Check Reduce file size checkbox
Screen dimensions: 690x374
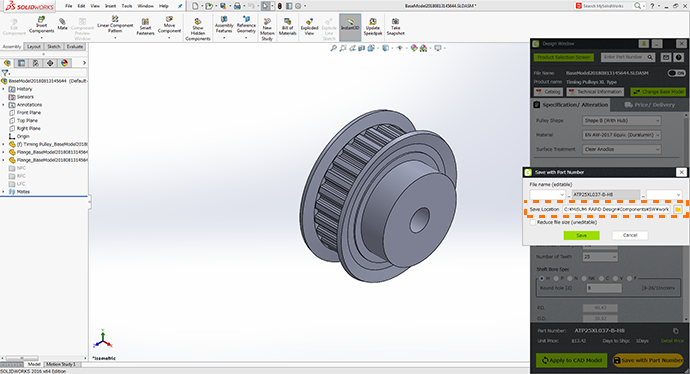pos(533,223)
